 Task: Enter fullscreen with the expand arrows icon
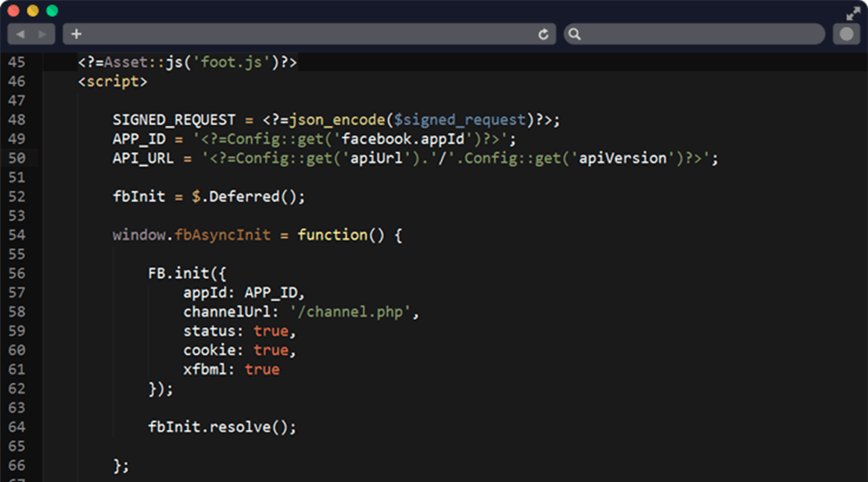point(852,12)
